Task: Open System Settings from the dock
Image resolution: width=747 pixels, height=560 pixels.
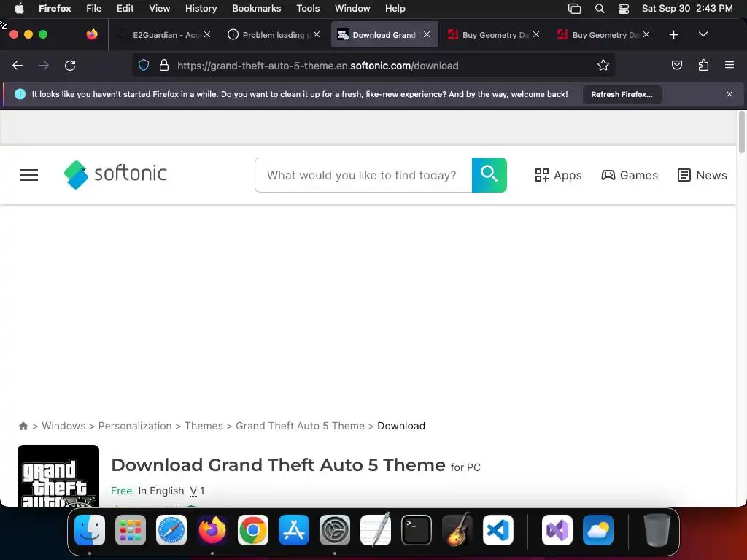Action: 335,530
